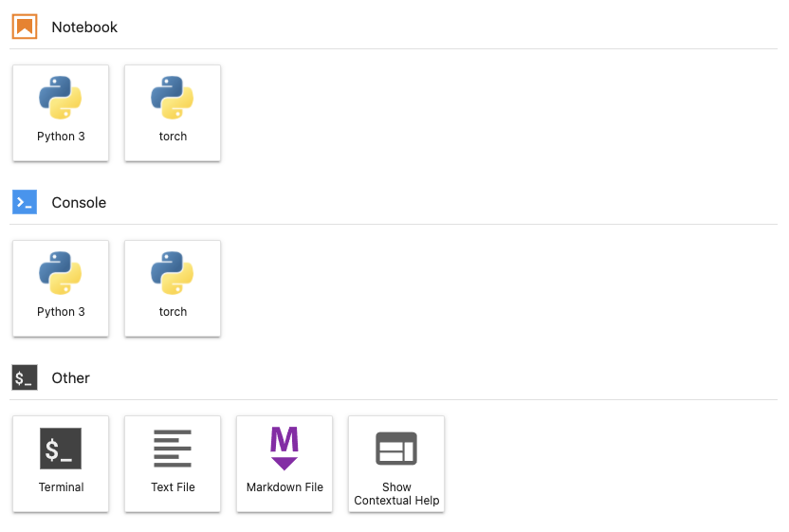The image size is (789, 532).
Task: Show Contextual Help panel
Action: coord(396,464)
